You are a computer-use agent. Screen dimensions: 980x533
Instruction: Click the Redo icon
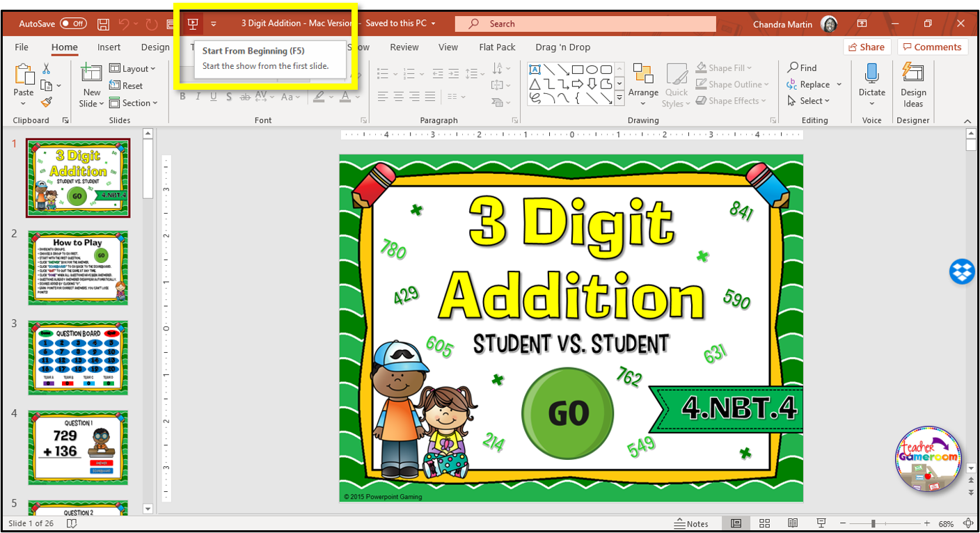click(152, 24)
